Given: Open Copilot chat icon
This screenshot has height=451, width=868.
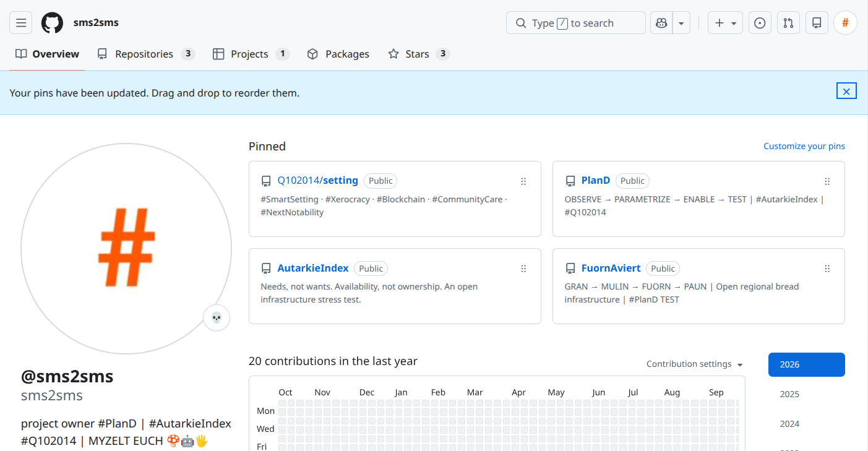Looking at the screenshot, I should 661,23.
